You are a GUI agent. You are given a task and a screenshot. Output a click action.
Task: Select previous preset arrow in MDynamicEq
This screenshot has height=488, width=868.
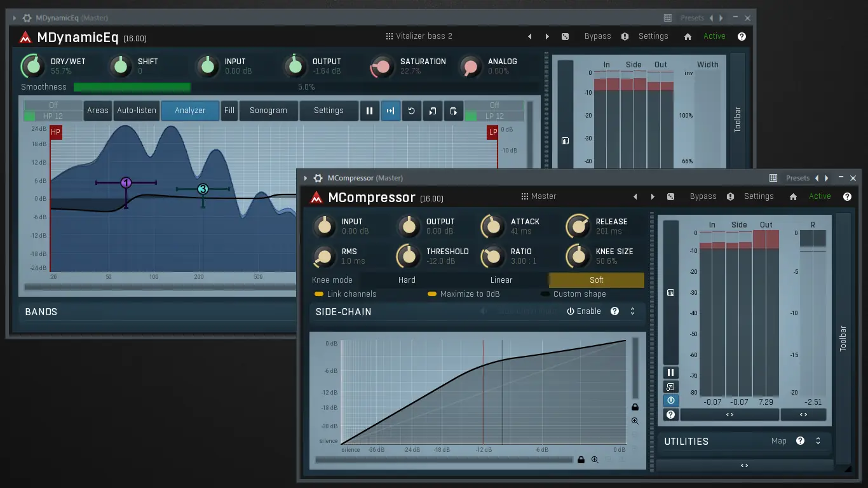pyautogui.click(x=530, y=37)
